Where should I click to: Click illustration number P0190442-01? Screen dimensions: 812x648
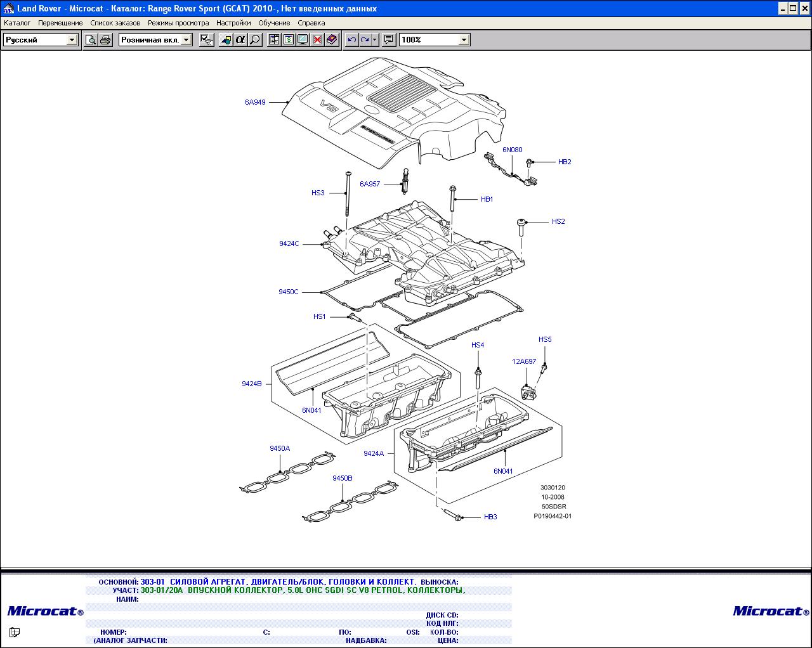click(553, 517)
